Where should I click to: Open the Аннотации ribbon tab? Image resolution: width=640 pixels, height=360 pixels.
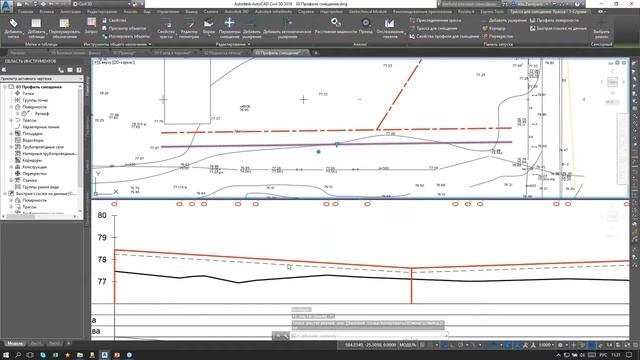coord(70,12)
